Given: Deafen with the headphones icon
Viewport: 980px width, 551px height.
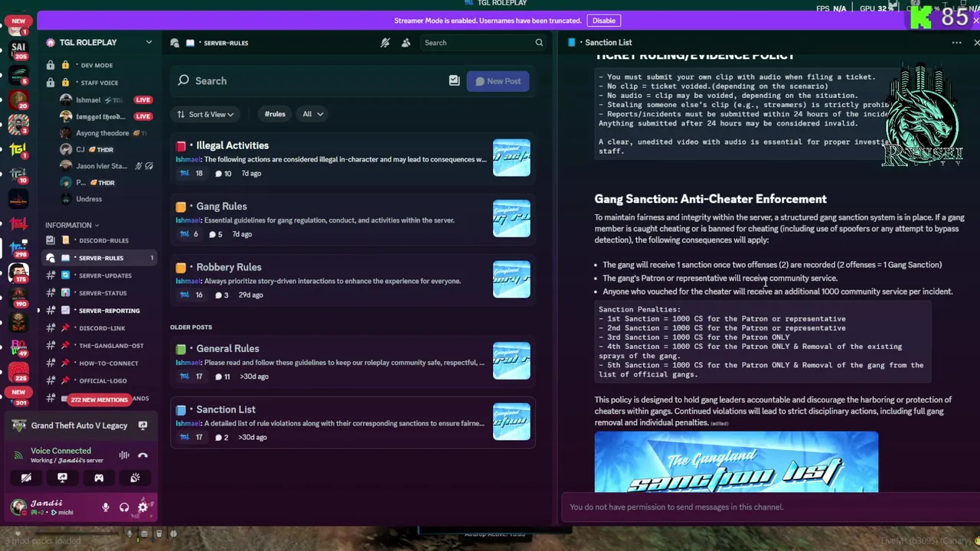Looking at the screenshot, I should pos(124,507).
